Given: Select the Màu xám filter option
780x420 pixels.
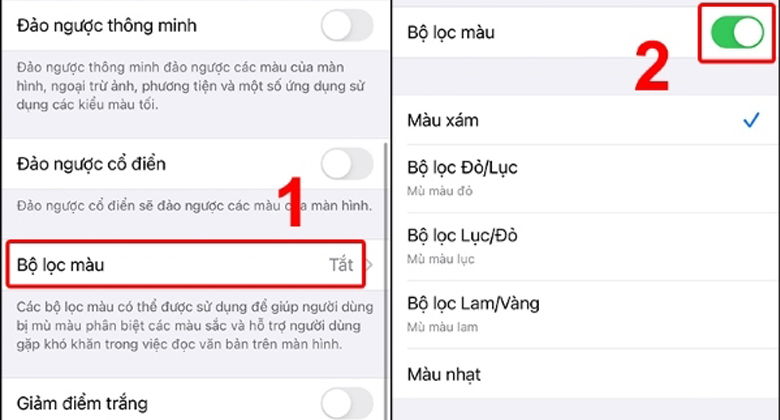Looking at the screenshot, I should click(585, 120).
